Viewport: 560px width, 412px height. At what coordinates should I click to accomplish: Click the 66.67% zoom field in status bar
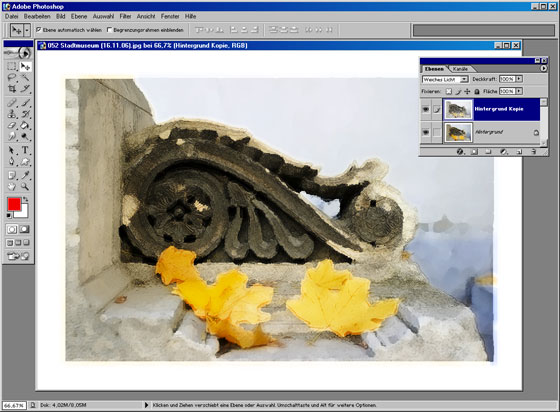[14, 406]
